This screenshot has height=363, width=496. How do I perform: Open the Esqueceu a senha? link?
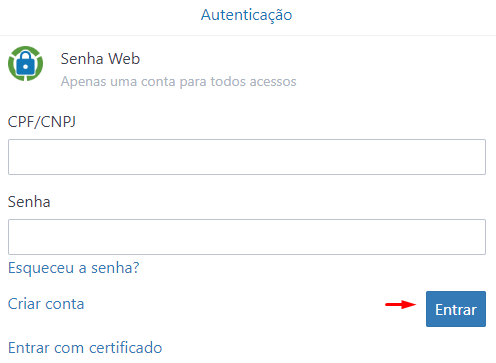click(x=74, y=268)
